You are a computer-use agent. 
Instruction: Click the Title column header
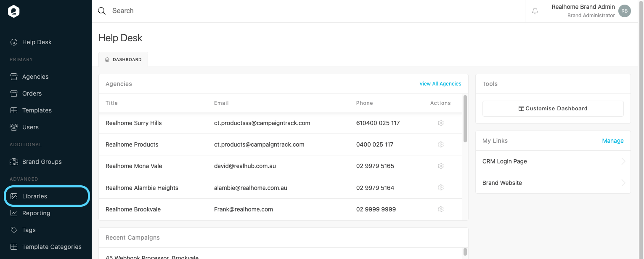112,103
